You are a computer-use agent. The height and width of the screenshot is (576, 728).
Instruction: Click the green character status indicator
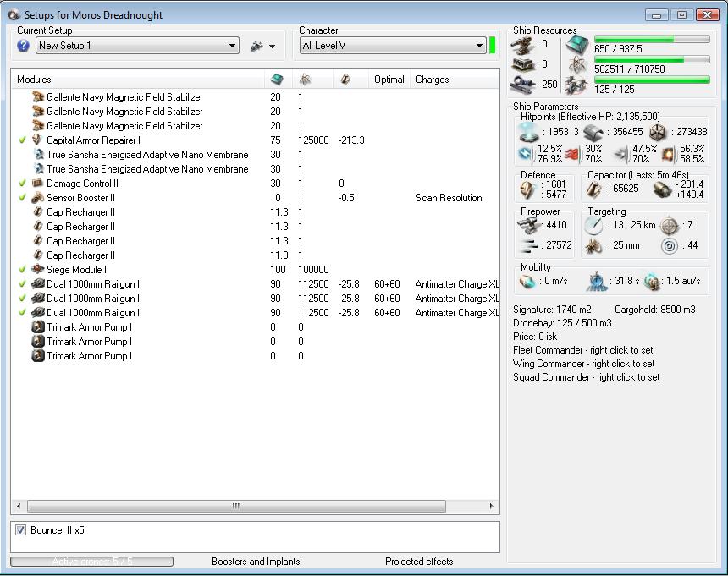coord(492,46)
